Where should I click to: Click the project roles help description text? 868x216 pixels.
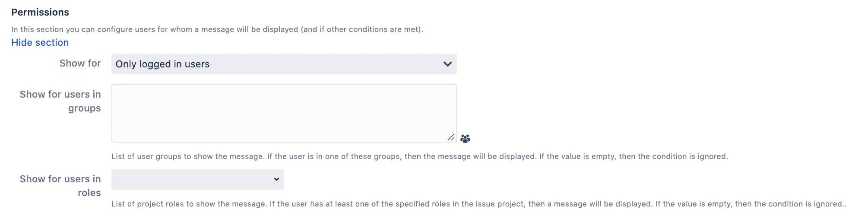(x=479, y=204)
